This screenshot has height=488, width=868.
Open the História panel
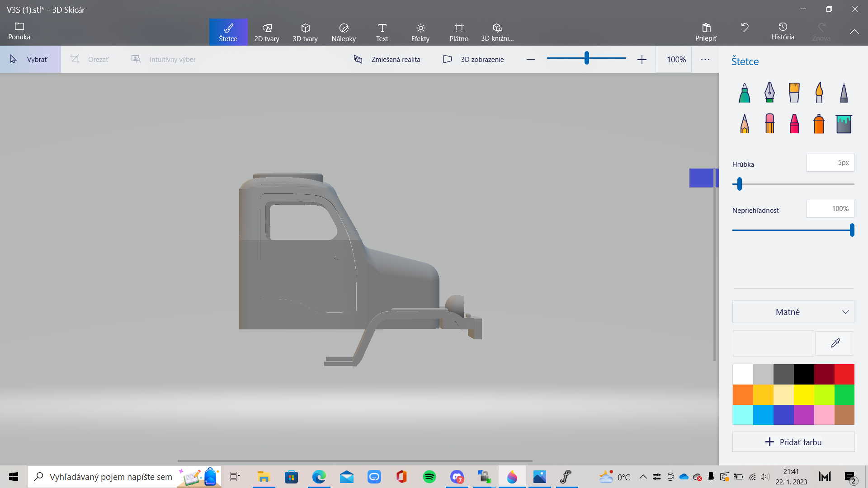coord(783,32)
